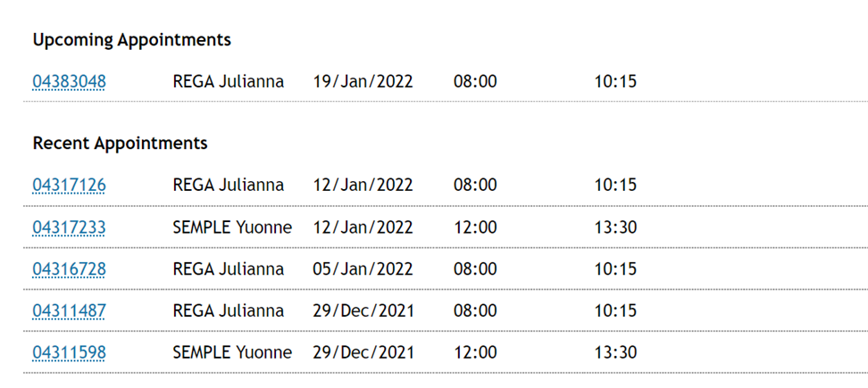Select SEMPLE Yuonne on 12/Jan/2022 row
Image resolution: width=868 pixels, height=388 pixels.
[232, 227]
